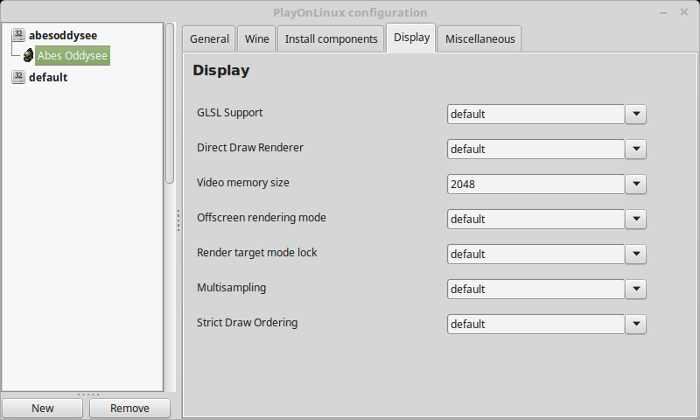Click the Abes Oddysee shortcut icon
This screenshot has height=420, width=700.
tap(28, 55)
